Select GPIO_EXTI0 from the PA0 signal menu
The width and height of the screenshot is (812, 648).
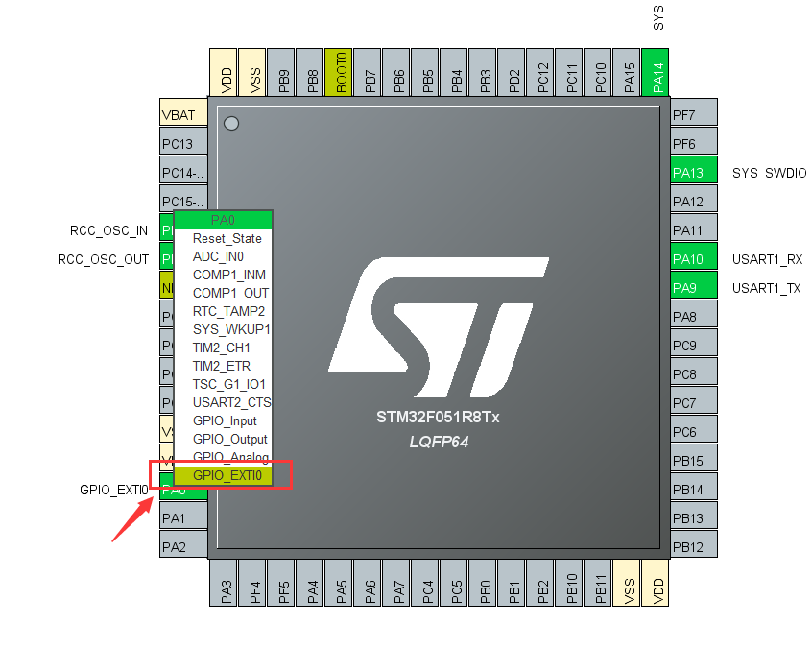(230, 475)
